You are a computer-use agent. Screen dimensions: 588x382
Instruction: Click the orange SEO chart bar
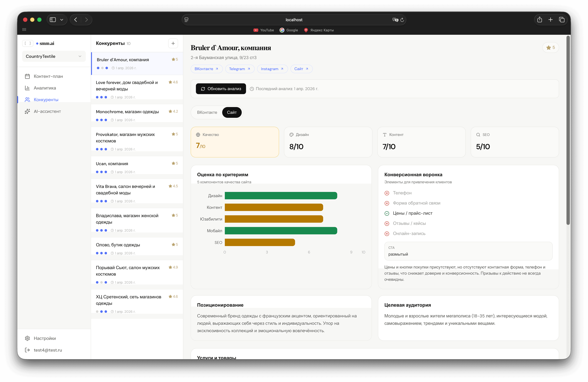[x=260, y=242]
